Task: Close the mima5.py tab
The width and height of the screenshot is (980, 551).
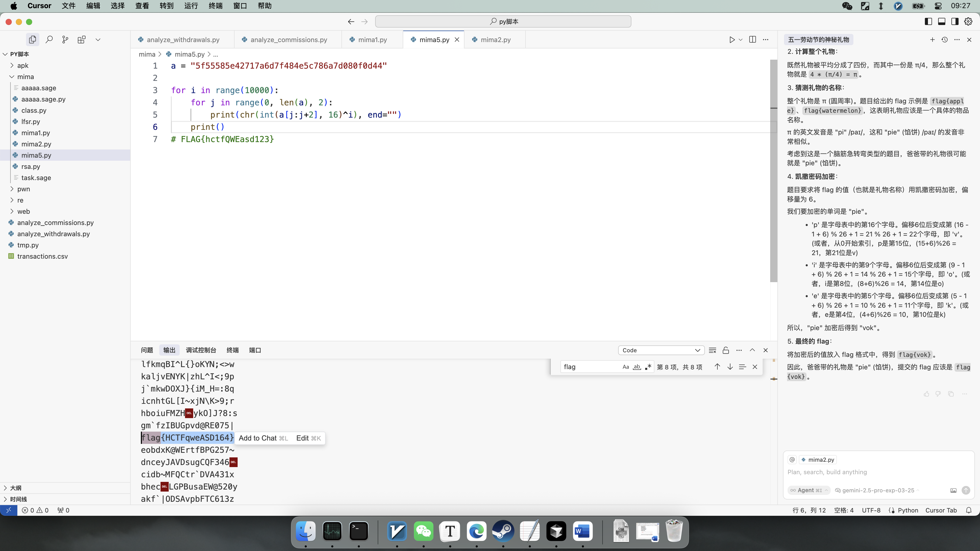Action: pos(457,40)
